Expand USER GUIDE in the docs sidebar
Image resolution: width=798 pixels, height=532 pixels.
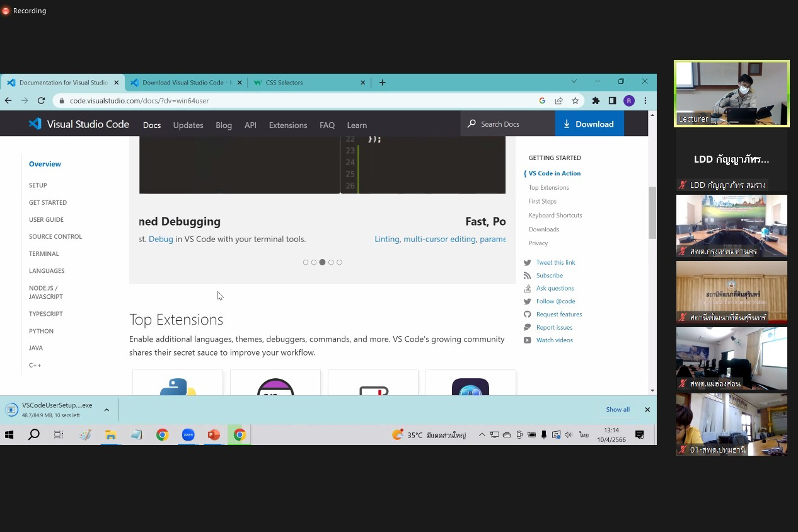click(46, 219)
